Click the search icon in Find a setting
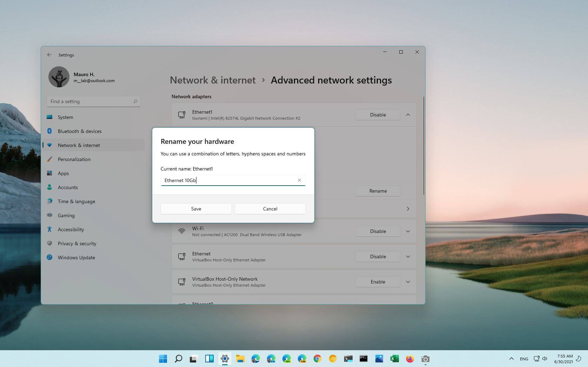The width and height of the screenshot is (588, 367). tap(135, 101)
